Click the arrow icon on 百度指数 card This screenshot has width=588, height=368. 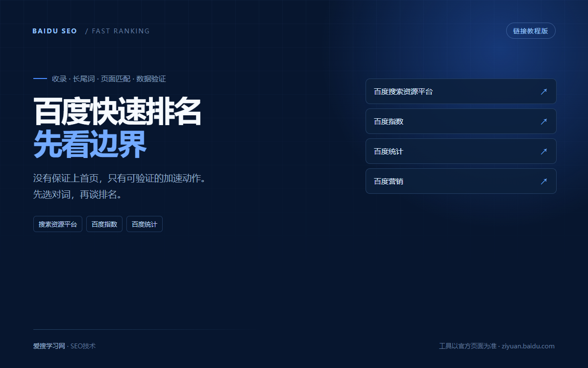click(543, 122)
